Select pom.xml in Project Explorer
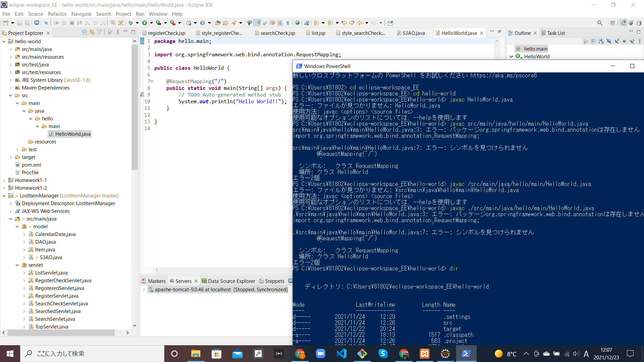The width and height of the screenshot is (644, 362). pos(28,165)
